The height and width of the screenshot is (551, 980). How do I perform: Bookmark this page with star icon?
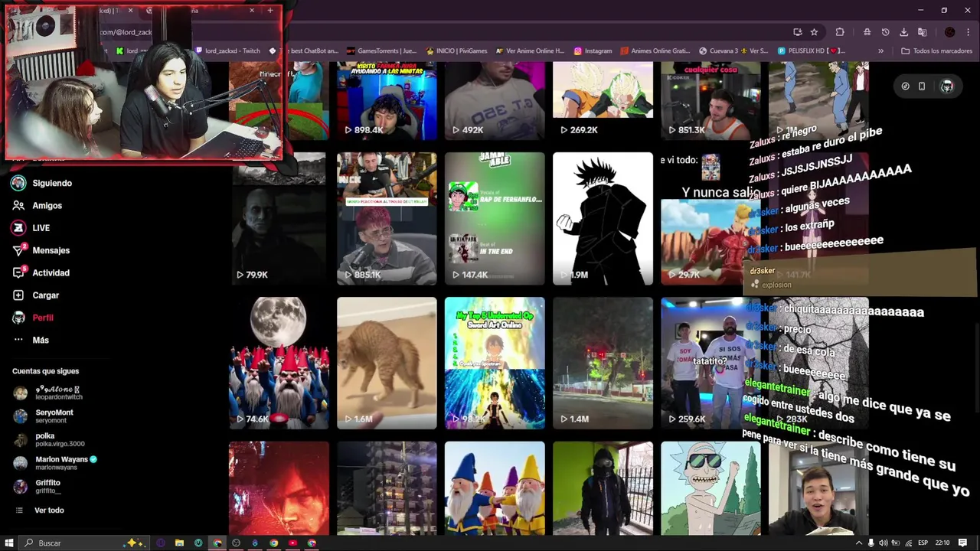pyautogui.click(x=814, y=32)
